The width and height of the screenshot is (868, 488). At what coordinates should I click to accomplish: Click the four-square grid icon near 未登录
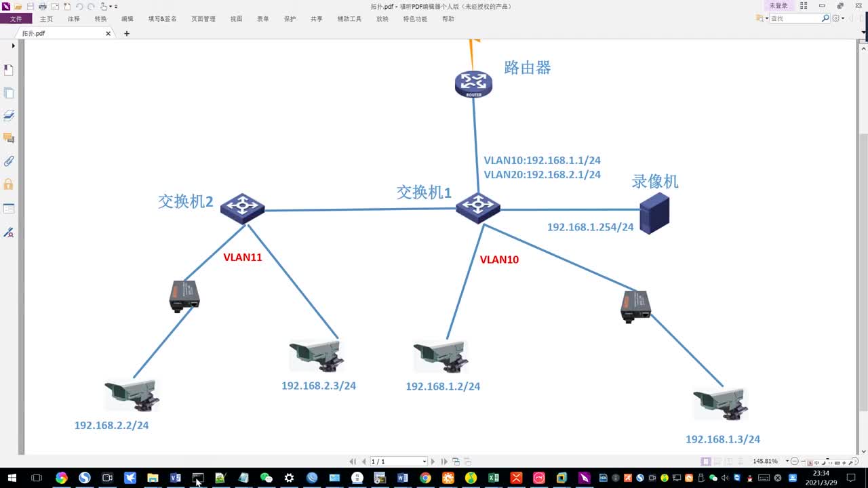pos(804,6)
